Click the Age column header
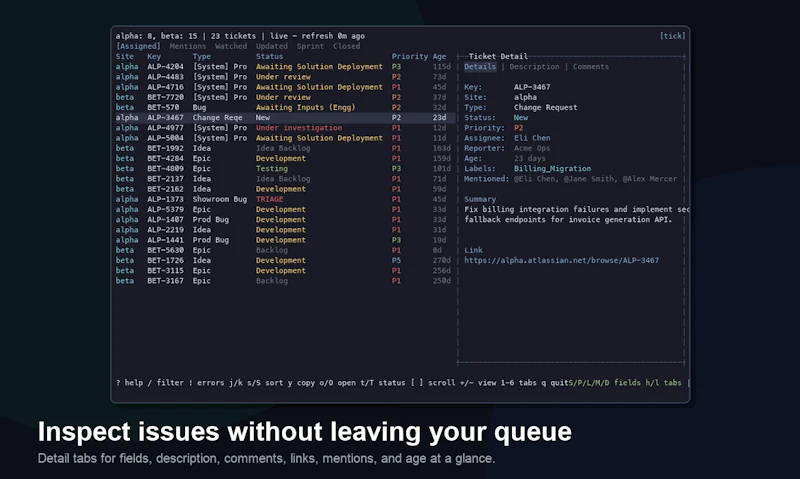The width and height of the screenshot is (800, 479). (439, 57)
